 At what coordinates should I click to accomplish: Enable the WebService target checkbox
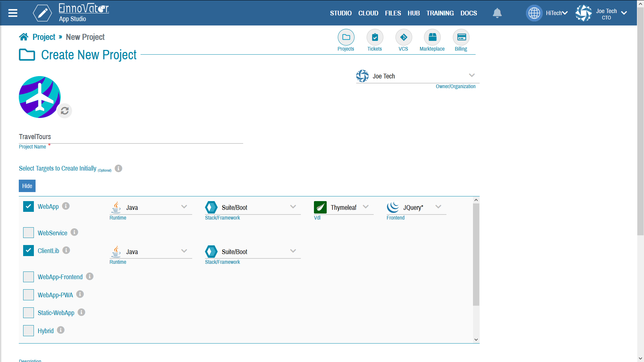28,233
